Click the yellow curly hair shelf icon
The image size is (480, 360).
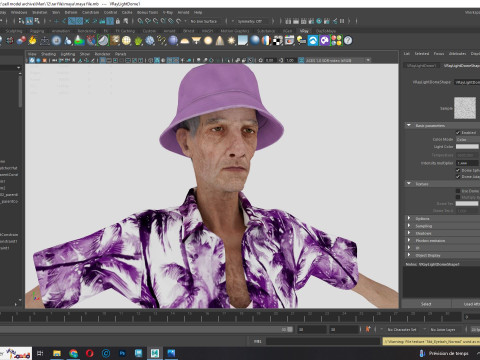[x=162, y=41]
